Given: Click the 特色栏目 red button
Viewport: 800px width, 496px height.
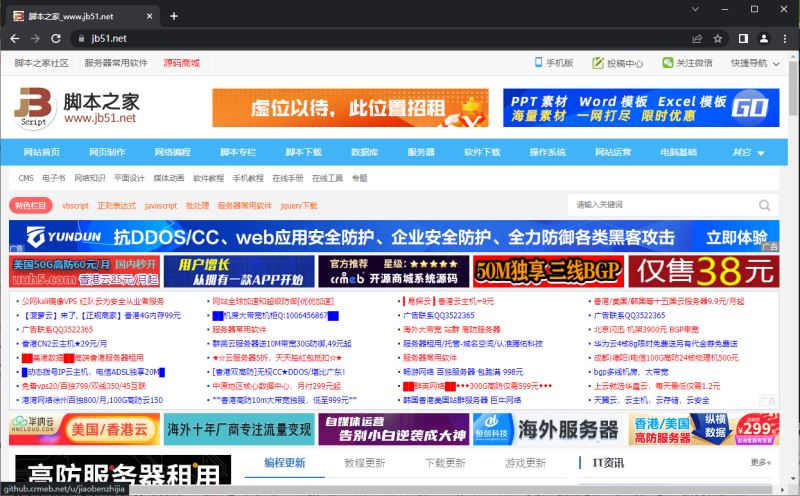Looking at the screenshot, I should click(31, 206).
